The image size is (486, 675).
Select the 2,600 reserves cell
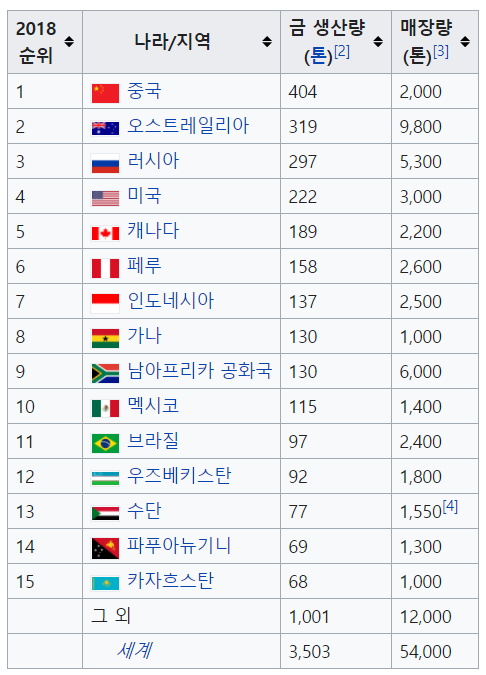(x=435, y=266)
